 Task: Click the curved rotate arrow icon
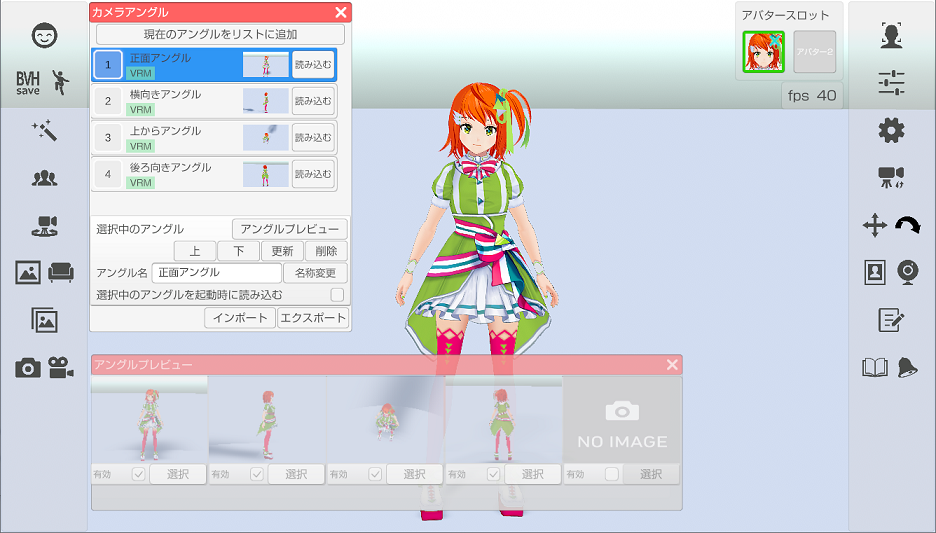907,225
